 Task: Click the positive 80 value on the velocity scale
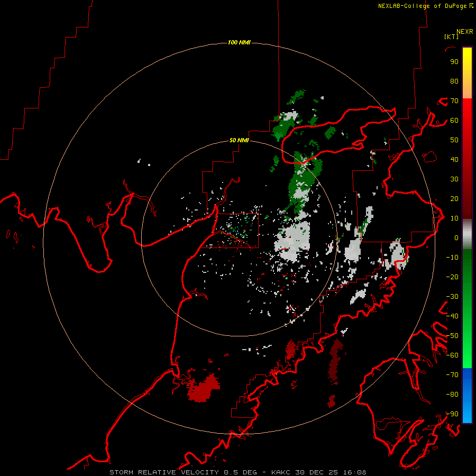[454, 81]
